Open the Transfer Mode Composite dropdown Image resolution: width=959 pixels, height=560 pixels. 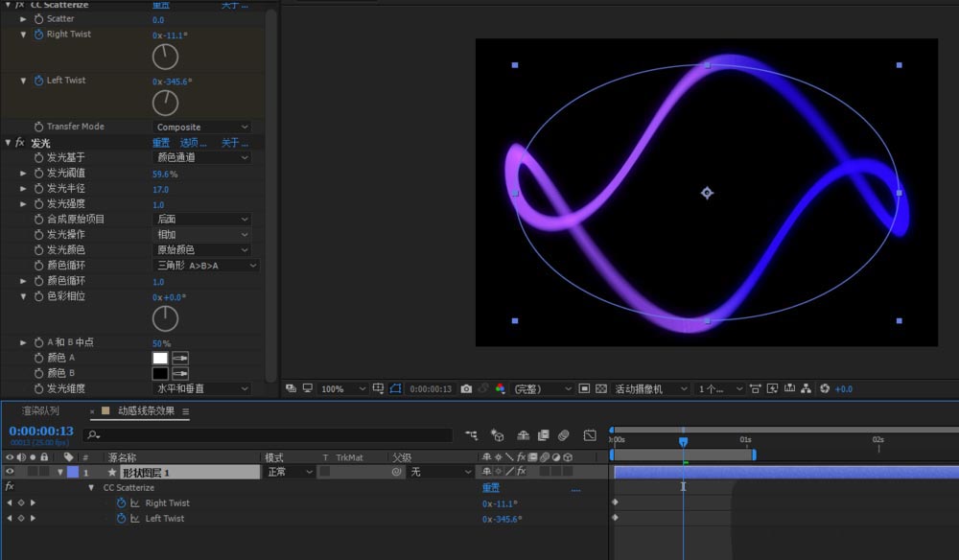[x=202, y=127]
